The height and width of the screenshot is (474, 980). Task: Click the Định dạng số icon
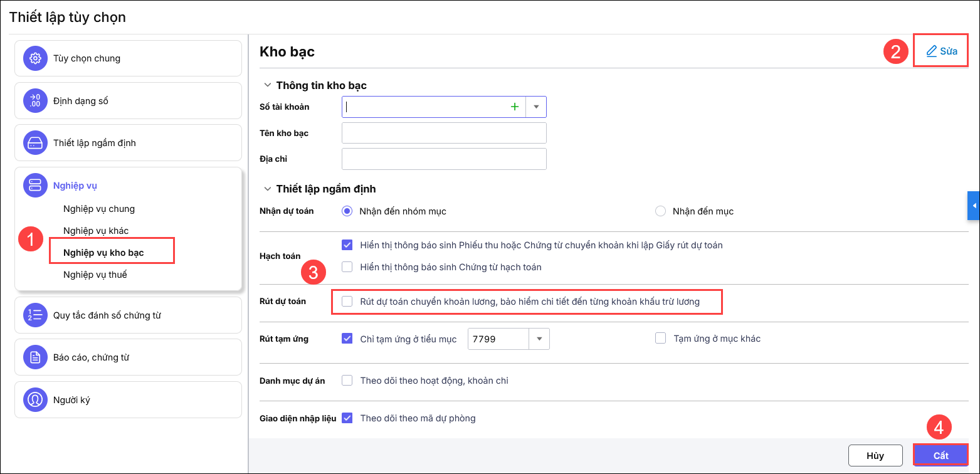pos(36,100)
